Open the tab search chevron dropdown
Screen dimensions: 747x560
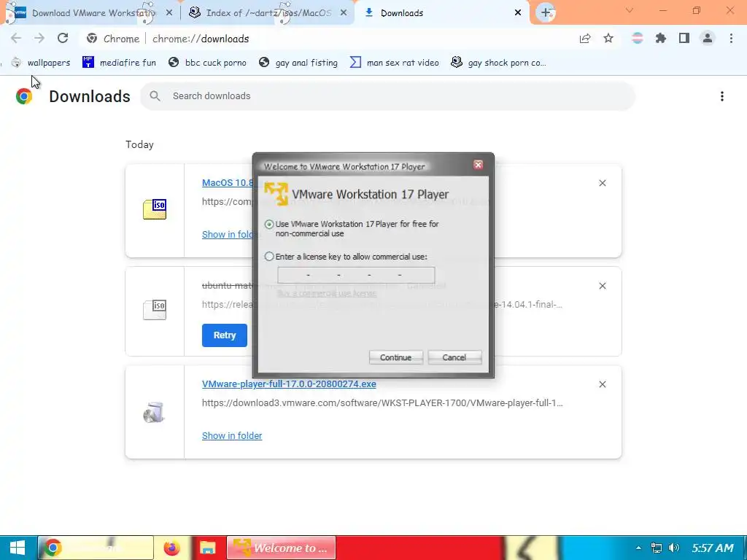coord(630,10)
